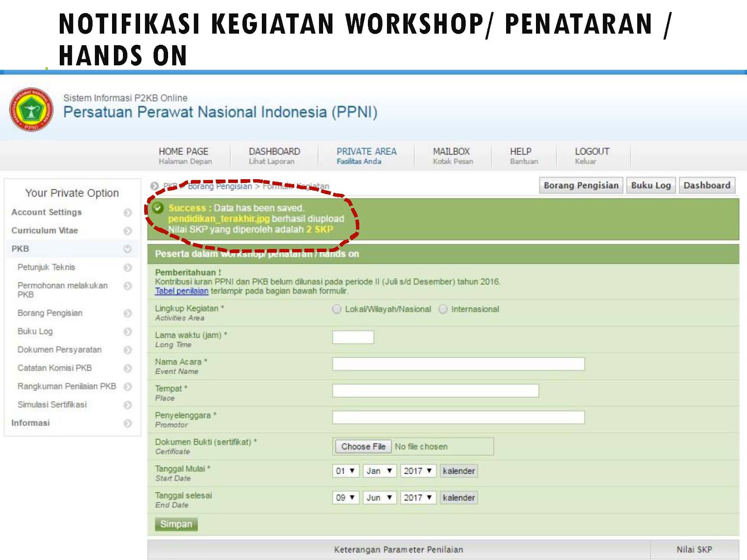Click Borang Pengisian breadcrumb link
The width and height of the screenshot is (747, 560).
[219, 186]
